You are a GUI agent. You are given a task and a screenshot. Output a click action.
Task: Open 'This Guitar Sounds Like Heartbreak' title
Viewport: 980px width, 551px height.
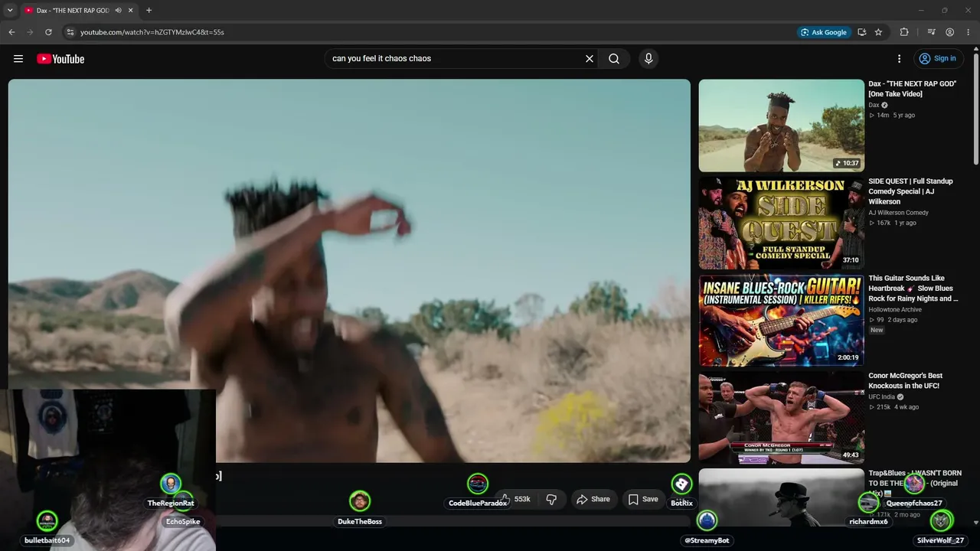(913, 289)
